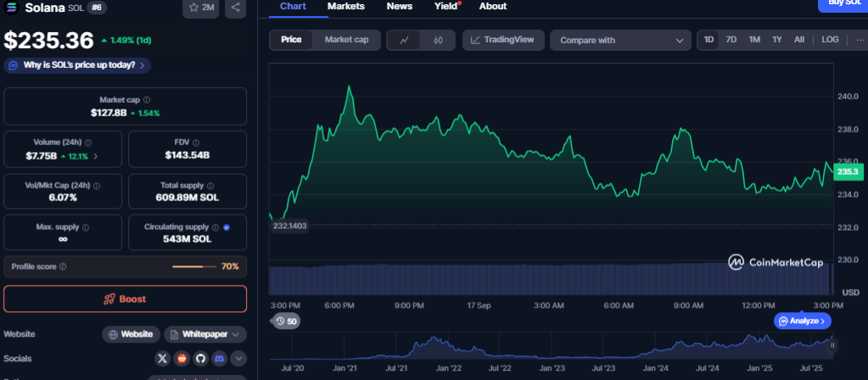Viewport: 868px width, 380px height.
Task: Expand Volume (24h) details arrow
Action: coord(96,157)
